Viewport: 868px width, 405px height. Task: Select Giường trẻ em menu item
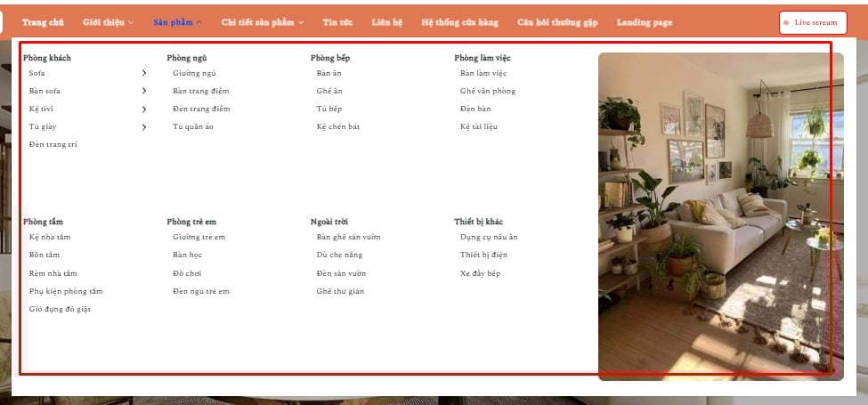(x=199, y=237)
